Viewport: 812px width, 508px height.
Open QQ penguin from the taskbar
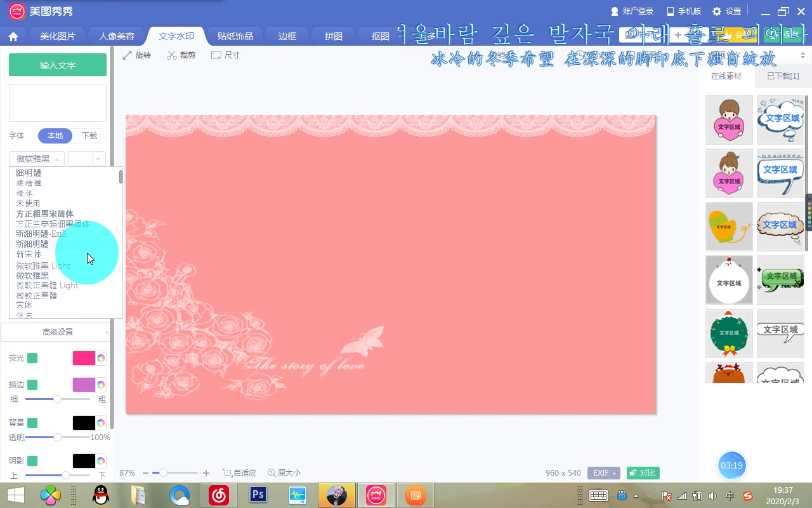click(x=100, y=495)
